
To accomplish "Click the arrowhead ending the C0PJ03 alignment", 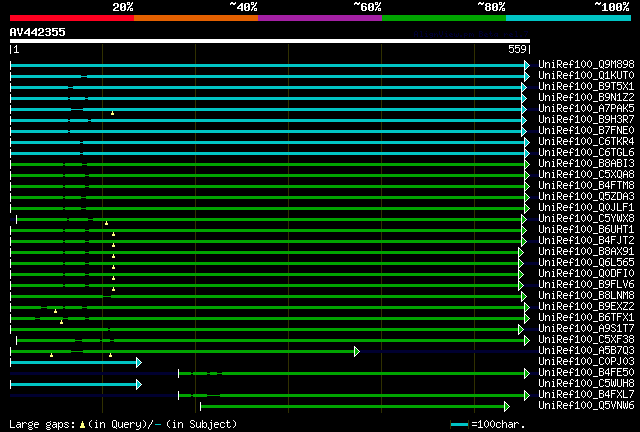I will coord(139,362).
